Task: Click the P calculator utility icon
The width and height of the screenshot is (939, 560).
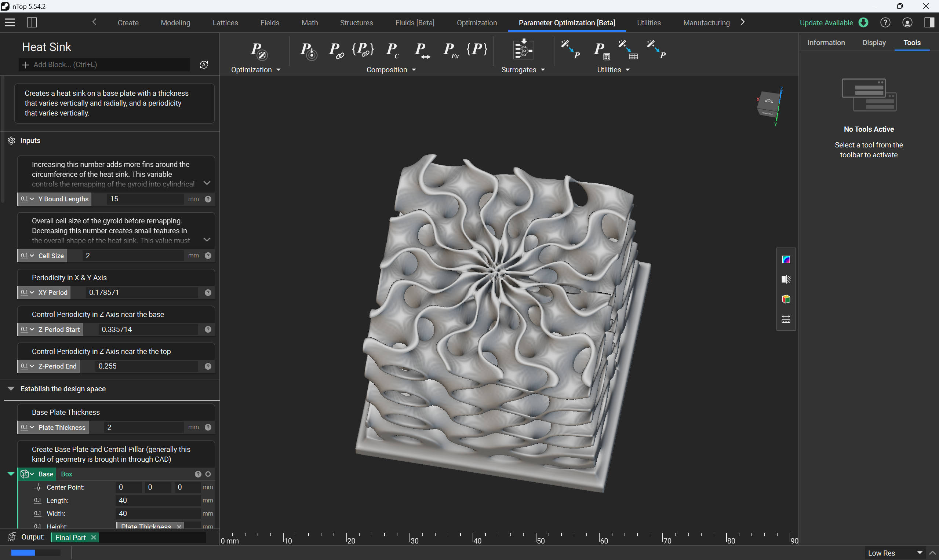Action: 602,51
